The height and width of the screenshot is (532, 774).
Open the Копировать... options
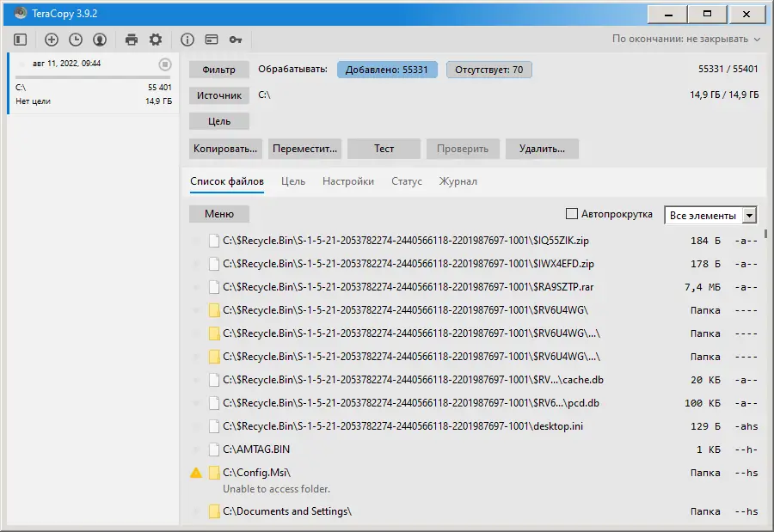(x=225, y=149)
